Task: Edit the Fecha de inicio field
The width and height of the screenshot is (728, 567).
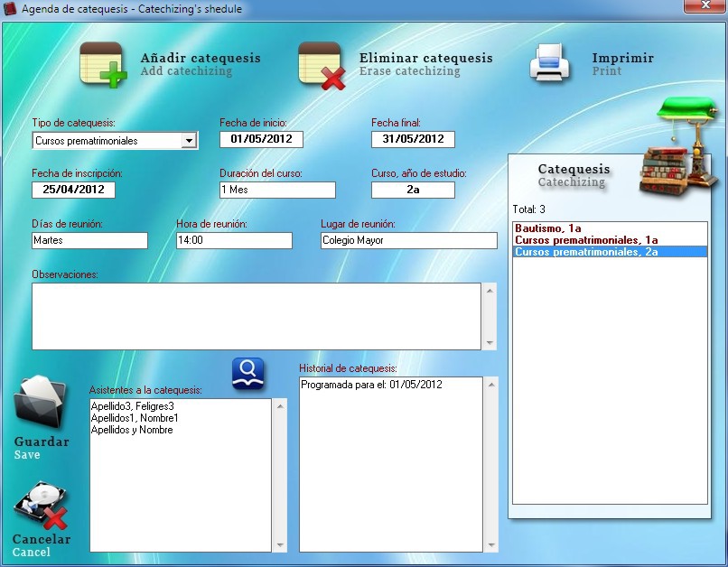Action: 261,139
